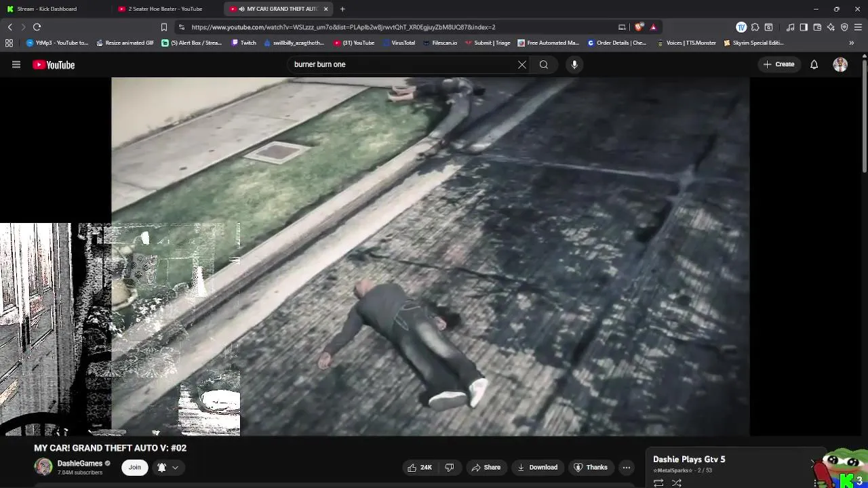
Task: Open the Skyrim Special Edition bookmark
Action: (x=753, y=43)
